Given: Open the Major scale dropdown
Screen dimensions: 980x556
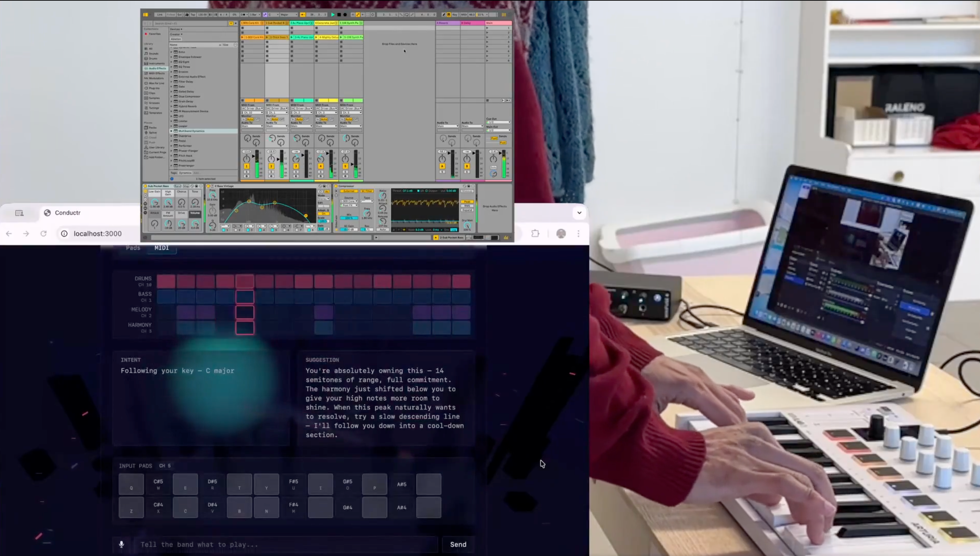Looking at the screenshot, I should coord(289,14).
